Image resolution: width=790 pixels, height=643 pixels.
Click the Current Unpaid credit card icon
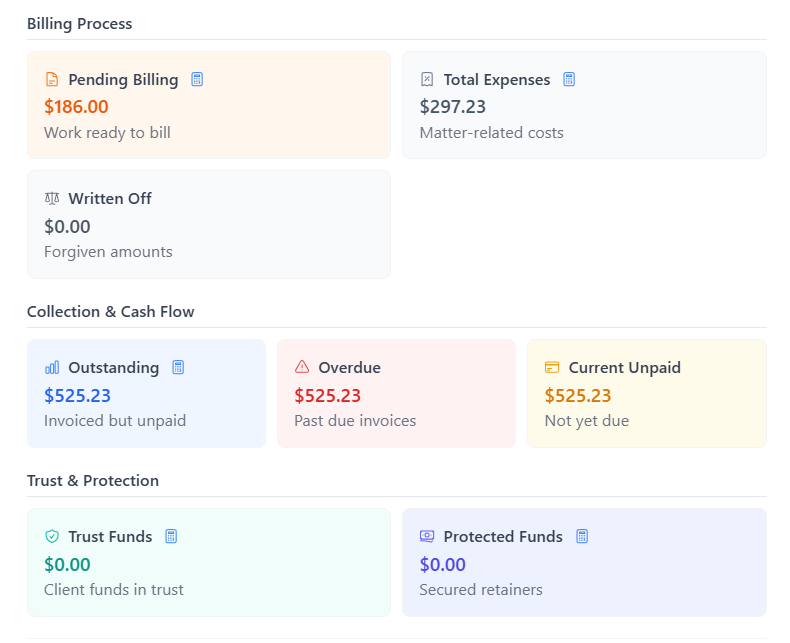point(552,368)
